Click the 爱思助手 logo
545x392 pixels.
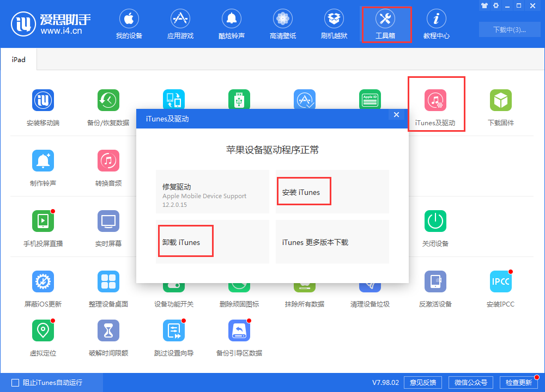[x=51, y=23]
